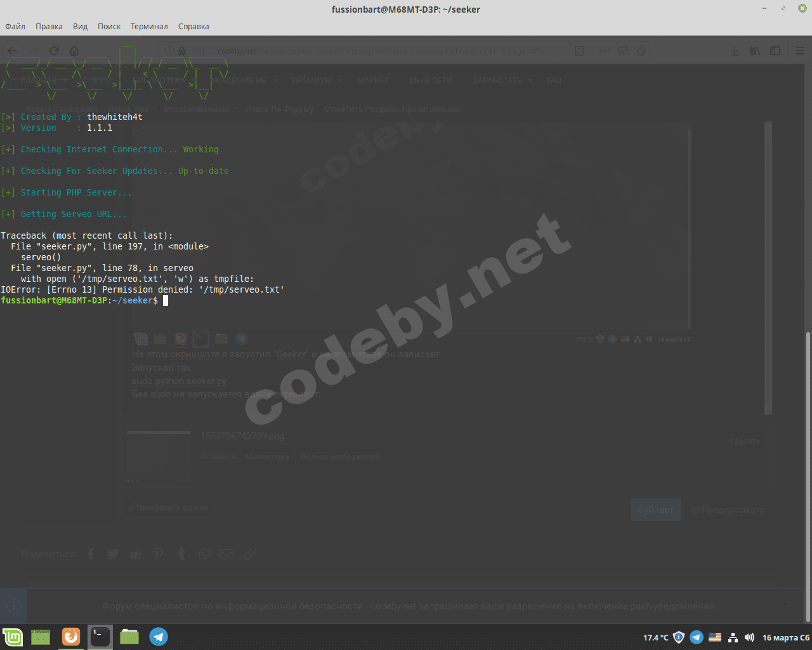Open the Справка menu
Viewport: 812px width, 650px height.
[193, 27]
